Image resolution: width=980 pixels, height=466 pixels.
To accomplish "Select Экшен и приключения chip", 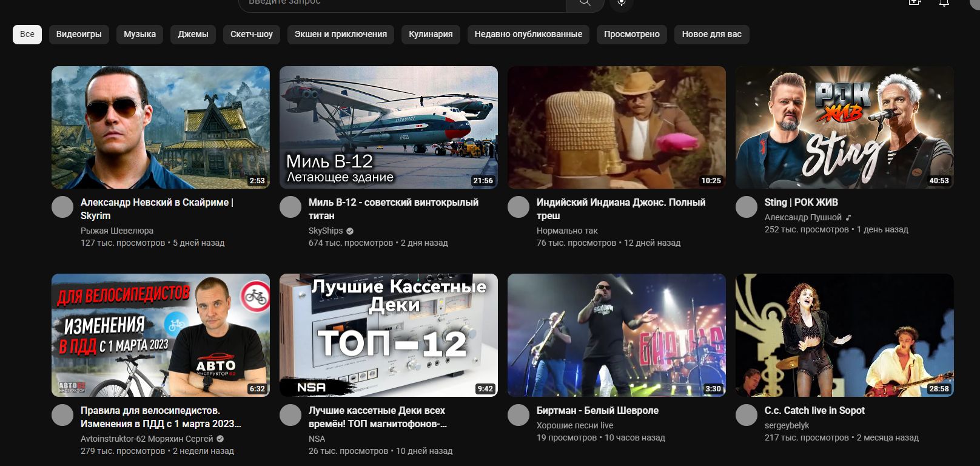I will [x=341, y=34].
